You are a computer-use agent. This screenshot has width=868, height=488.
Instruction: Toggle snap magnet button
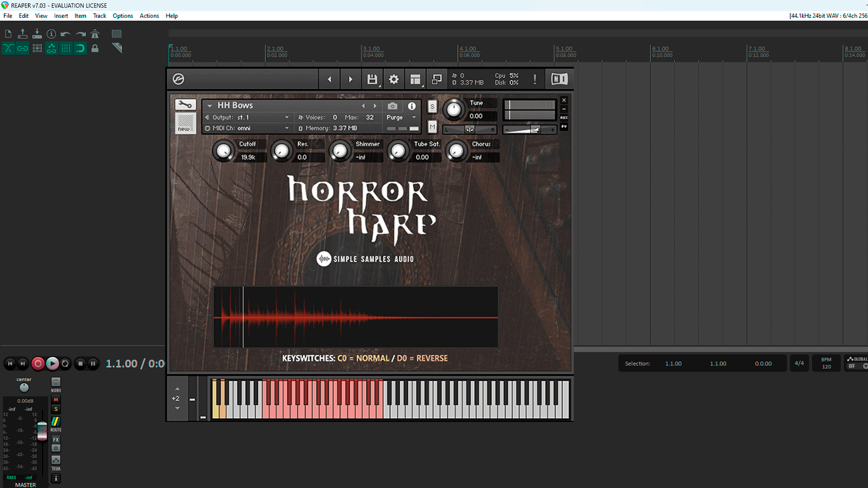coord(81,48)
